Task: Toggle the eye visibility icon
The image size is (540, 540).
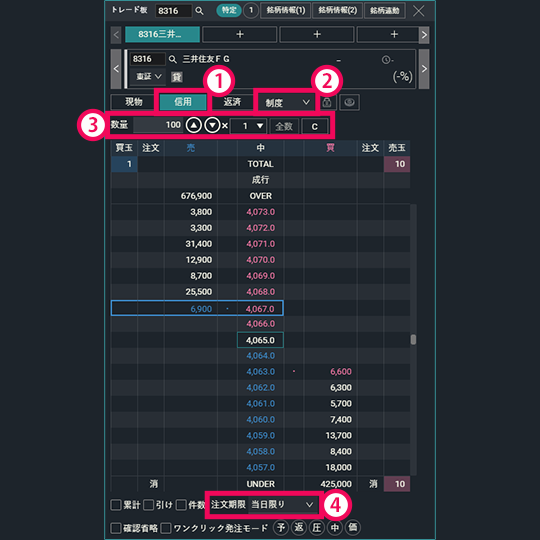Action: pos(349,102)
